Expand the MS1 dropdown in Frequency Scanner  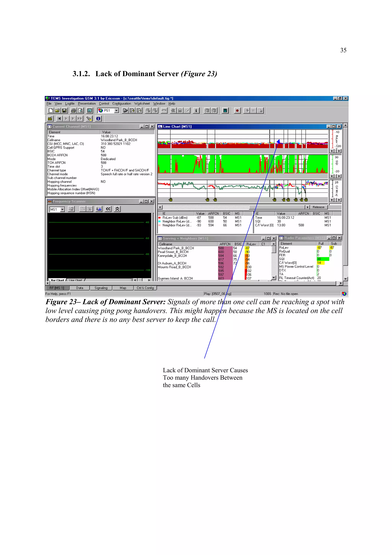[63, 209]
